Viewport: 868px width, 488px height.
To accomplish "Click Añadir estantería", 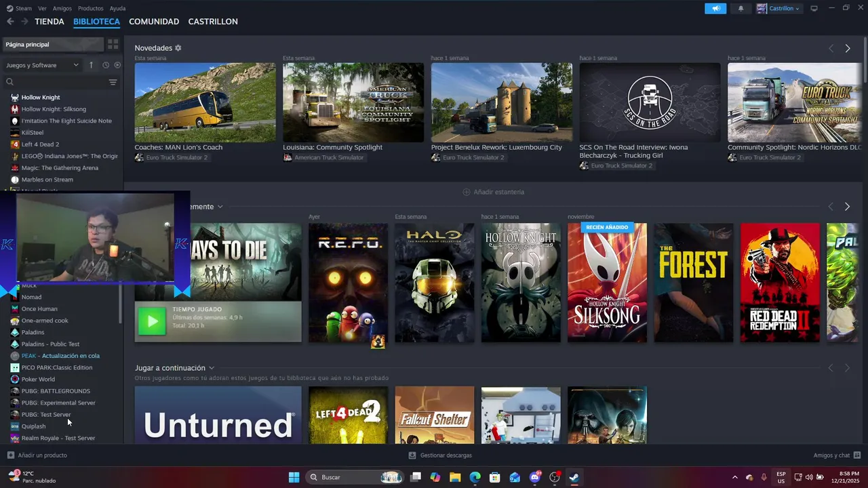I will [493, 192].
